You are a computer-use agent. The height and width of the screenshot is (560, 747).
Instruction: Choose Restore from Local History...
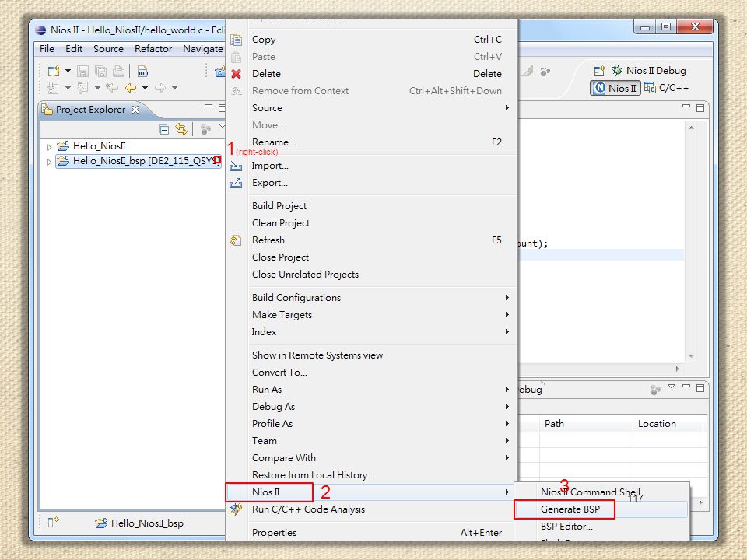coord(372,475)
